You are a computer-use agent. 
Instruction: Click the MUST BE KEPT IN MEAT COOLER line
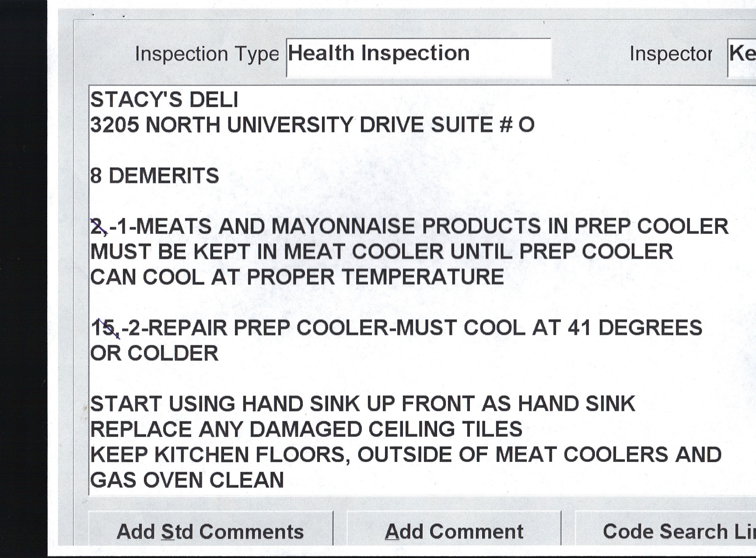(x=381, y=252)
